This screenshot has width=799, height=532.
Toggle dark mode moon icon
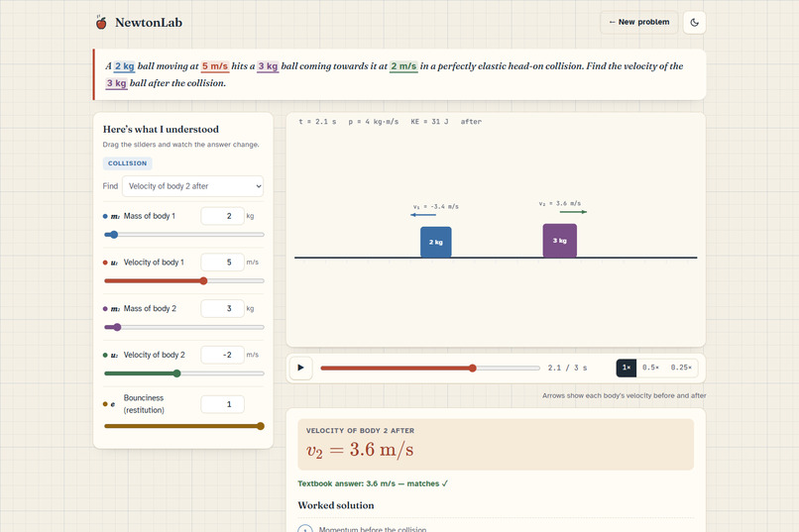tap(694, 23)
